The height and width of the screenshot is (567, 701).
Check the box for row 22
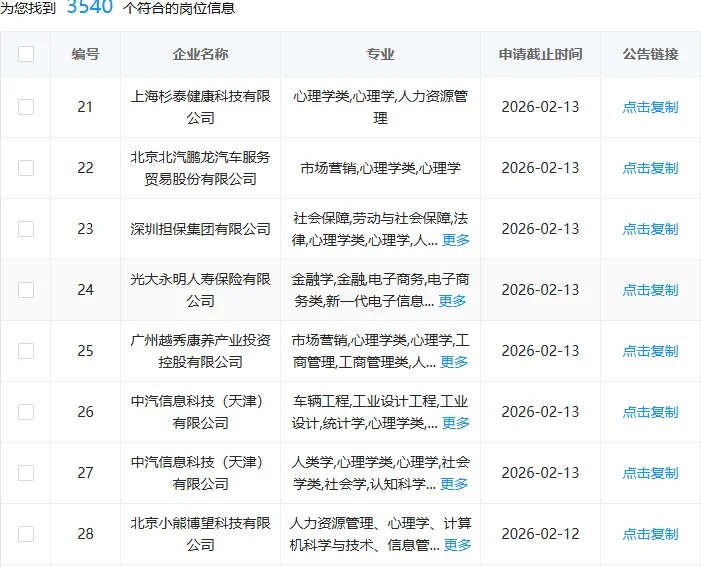26,168
